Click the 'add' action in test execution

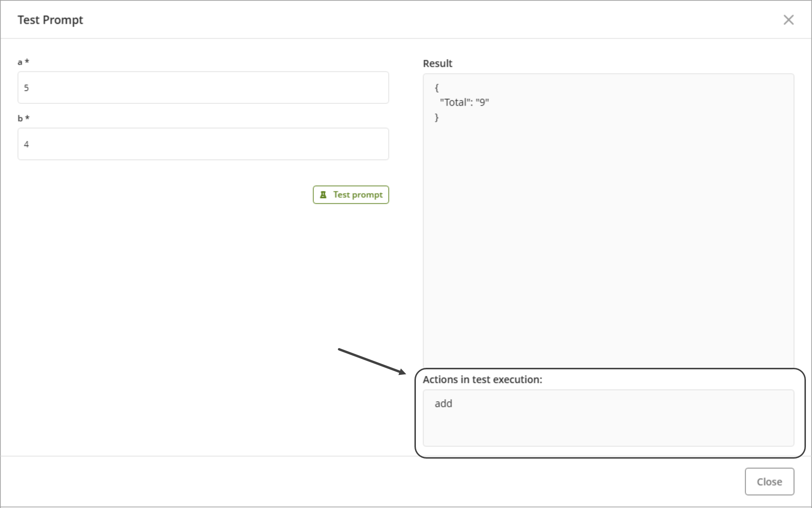pyautogui.click(x=443, y=404)
